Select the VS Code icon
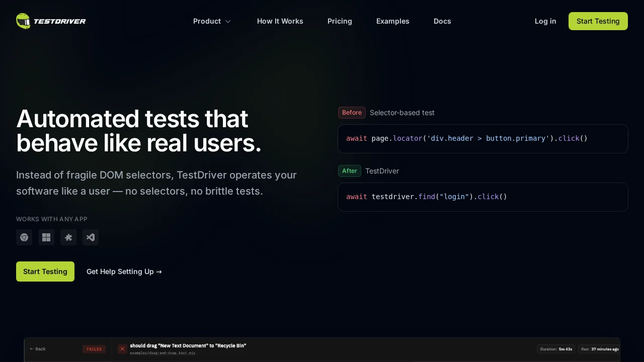This screenshot has height=362, width=644. (x=91, y=237)
